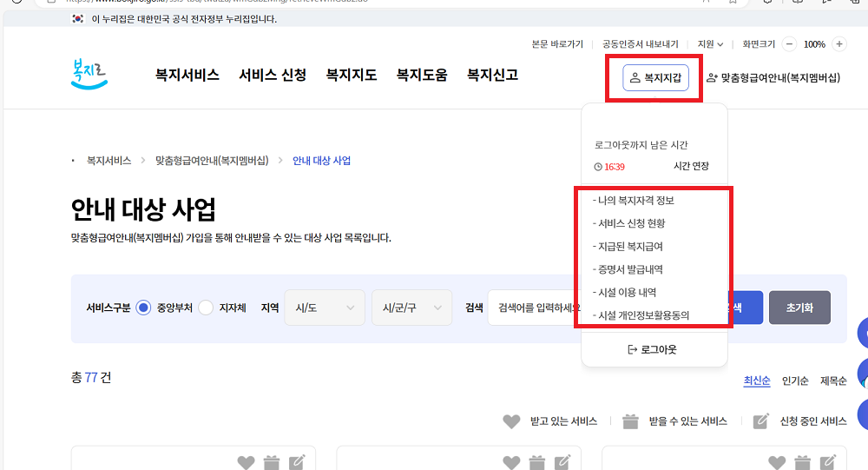Click 신청 중인 서비스 legend text

(813, 421)
